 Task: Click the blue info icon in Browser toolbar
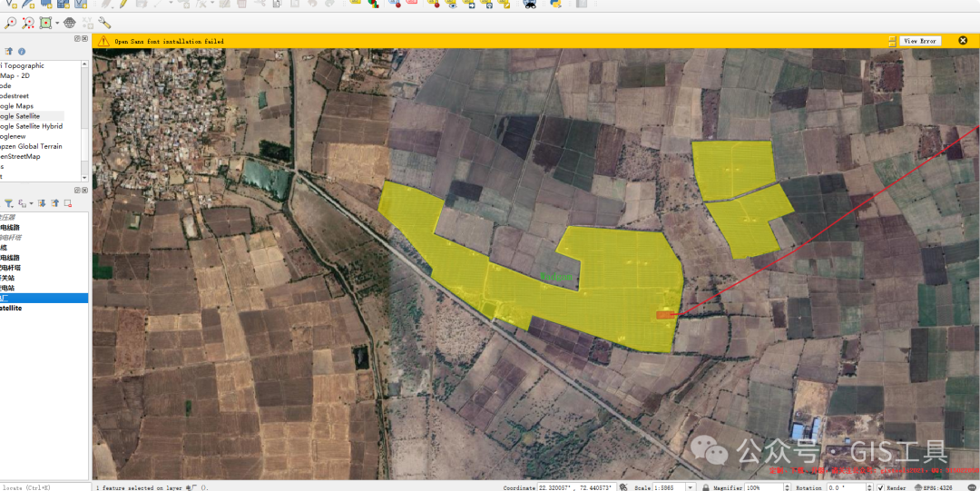click(22, 52)
